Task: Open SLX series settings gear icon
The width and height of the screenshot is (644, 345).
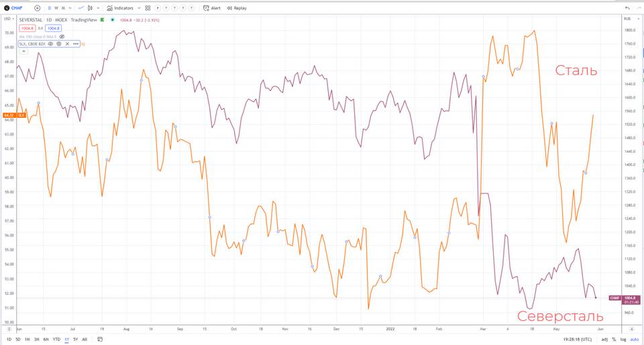Action: pos(59,44)
